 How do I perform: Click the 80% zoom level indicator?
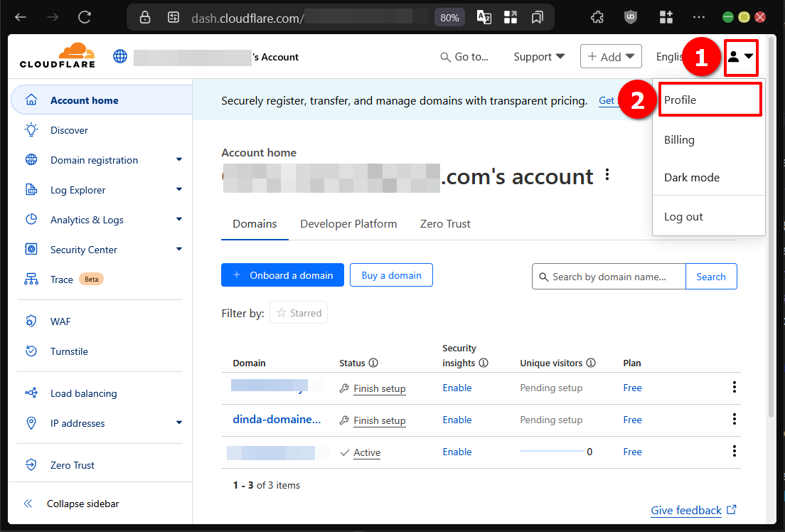point(449,18)
